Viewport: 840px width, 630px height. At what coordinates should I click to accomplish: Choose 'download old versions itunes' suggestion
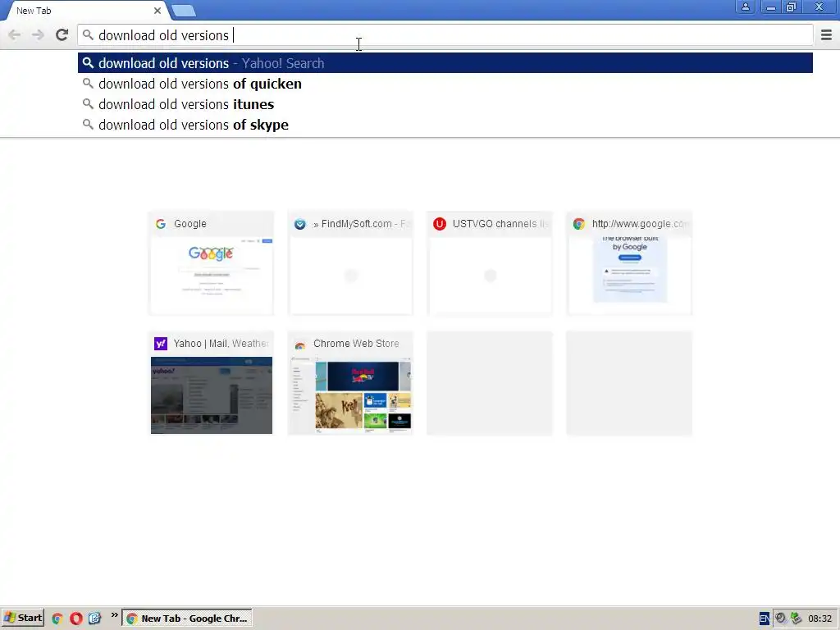click(x=445, y=104)
